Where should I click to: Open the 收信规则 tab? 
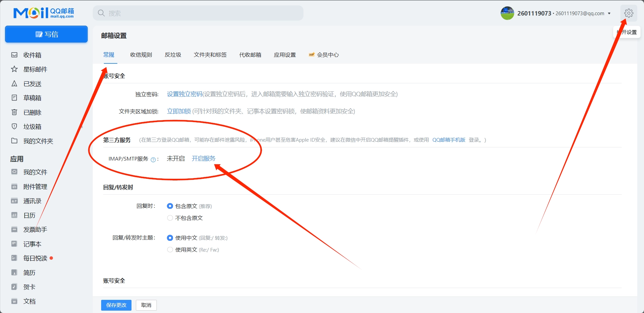[141, 55]
